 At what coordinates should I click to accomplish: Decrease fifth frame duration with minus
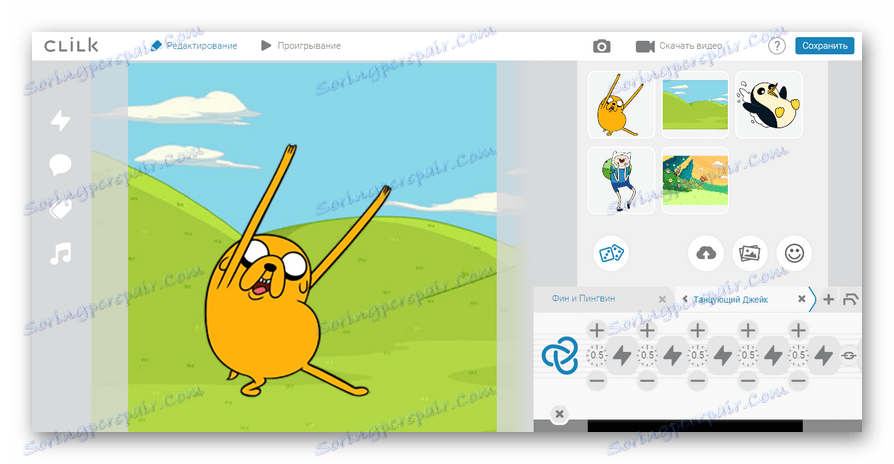pos(798,381)
